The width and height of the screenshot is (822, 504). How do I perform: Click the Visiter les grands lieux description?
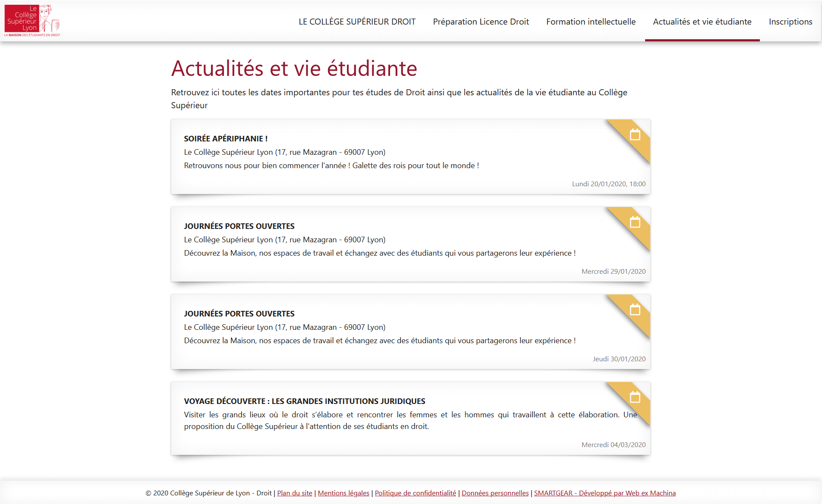tap(410, 420)
